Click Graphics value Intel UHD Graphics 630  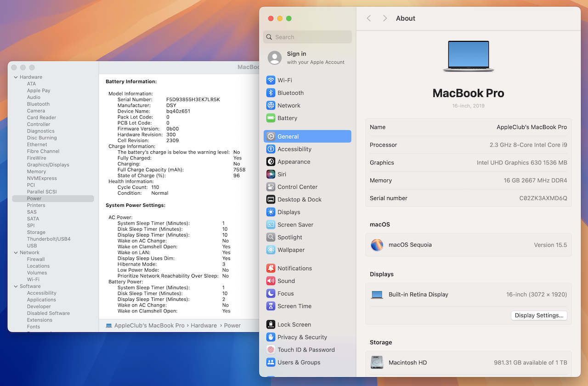(522, 163)
